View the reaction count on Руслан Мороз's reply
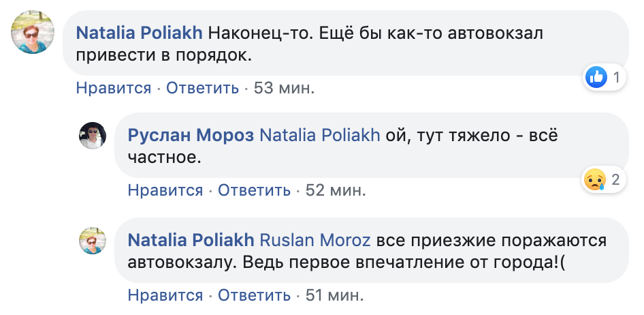 pos(615,180)
